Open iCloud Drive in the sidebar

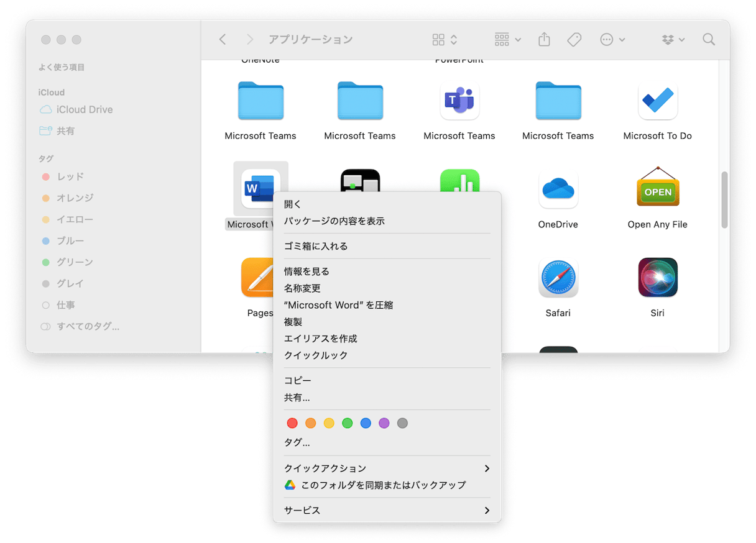(85, 110)
